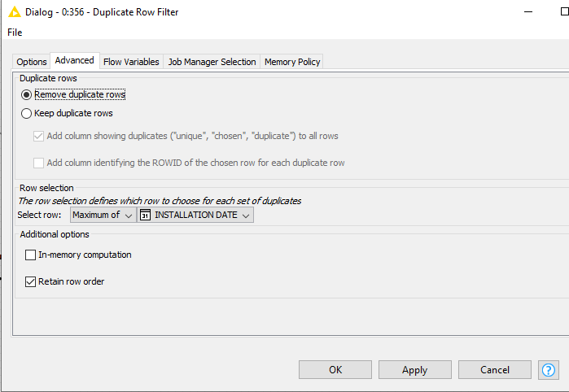Click the Apply button
This screenshot has width=569, height=392.
coord(414,370)
